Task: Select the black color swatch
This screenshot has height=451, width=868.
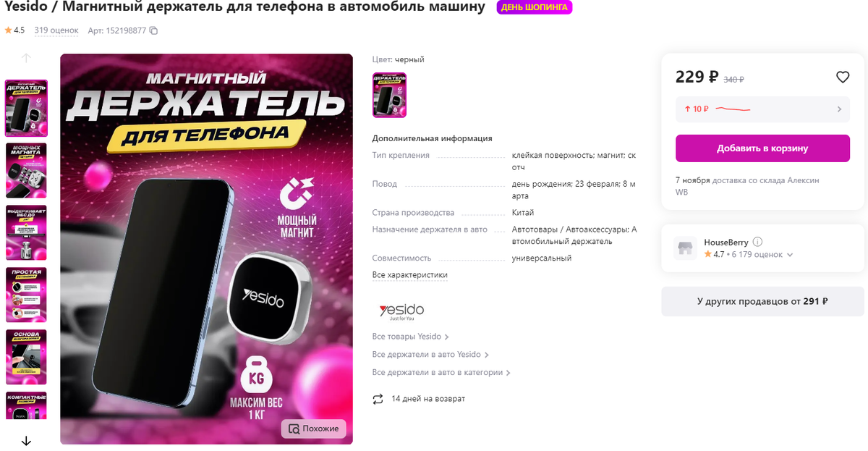Action: pos(389,95)
